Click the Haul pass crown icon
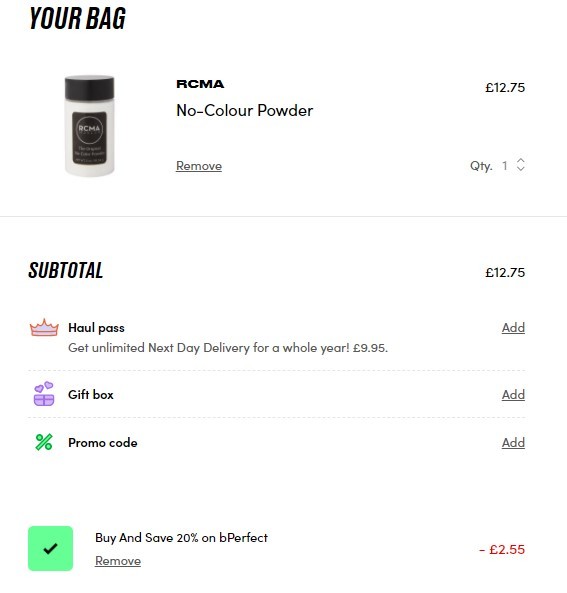The height and width of the screenshot is (593, 567). 44,328
